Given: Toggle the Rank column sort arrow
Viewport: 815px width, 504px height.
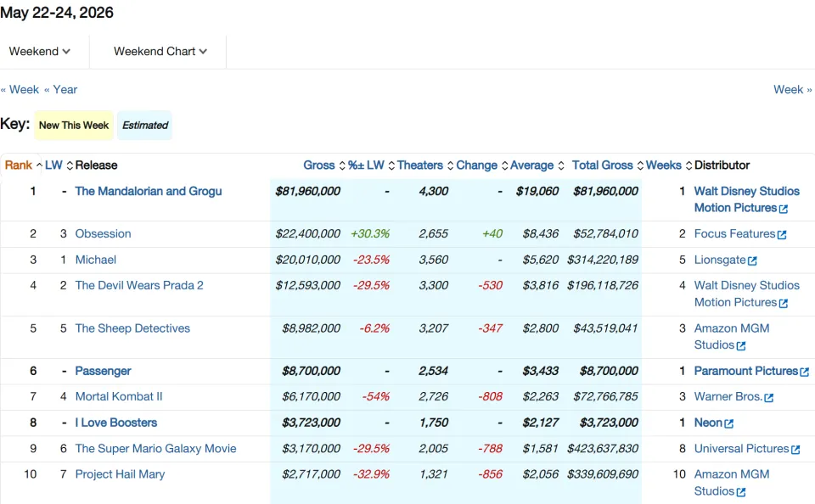Looking at the screenshot, I should click(x=39, y=165).
